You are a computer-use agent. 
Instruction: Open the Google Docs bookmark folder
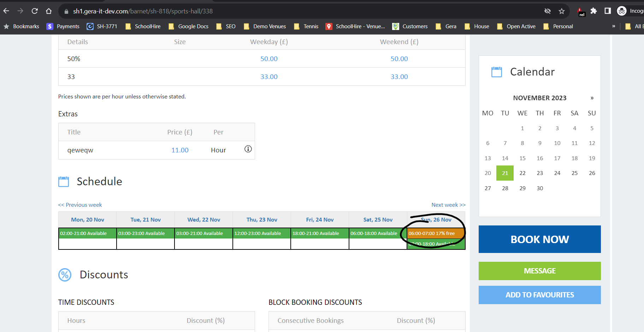pyautogui.click(x=189, y=26)
